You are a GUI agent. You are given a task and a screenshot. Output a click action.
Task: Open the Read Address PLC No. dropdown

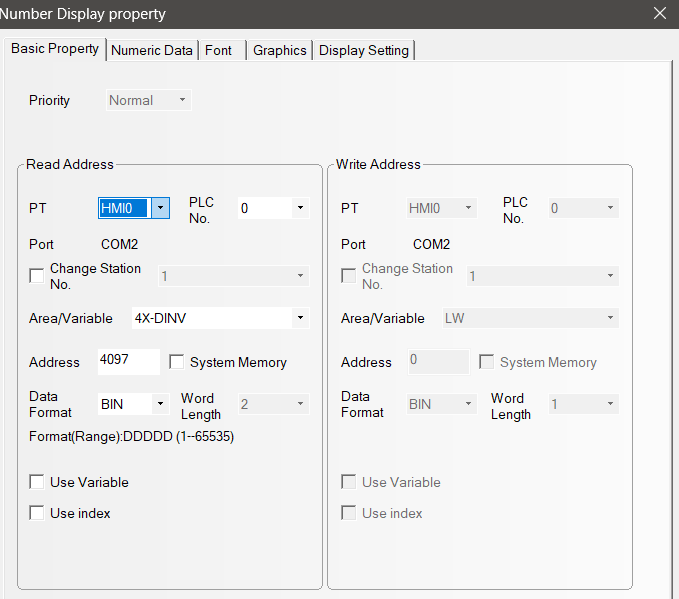pyautogui.click(x=299, y=208)
